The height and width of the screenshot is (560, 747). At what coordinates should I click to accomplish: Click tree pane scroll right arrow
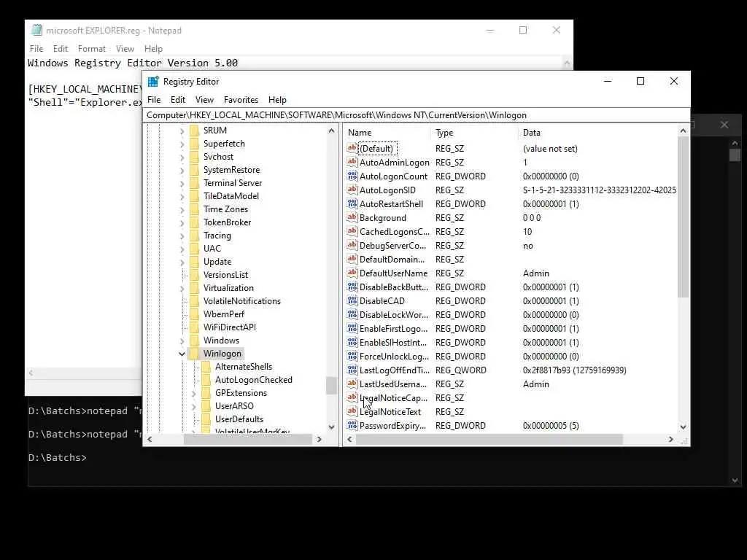tap(320, 439)
